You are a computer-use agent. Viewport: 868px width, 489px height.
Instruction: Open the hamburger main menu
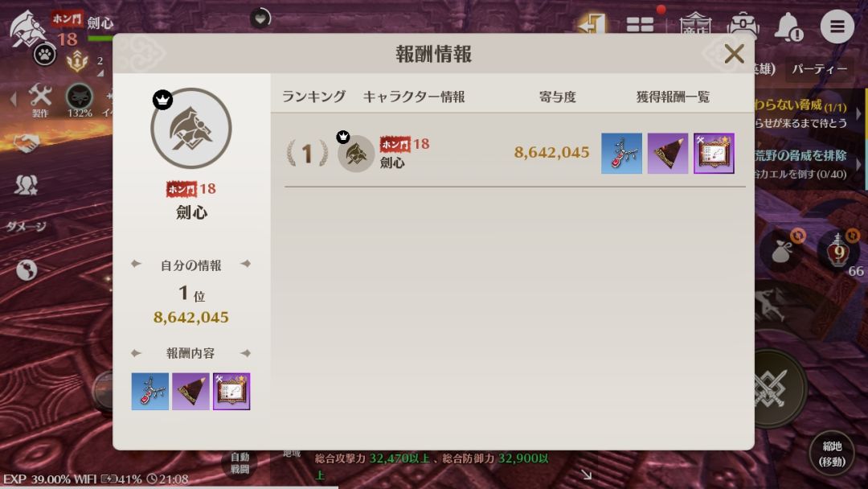[837, 26]
